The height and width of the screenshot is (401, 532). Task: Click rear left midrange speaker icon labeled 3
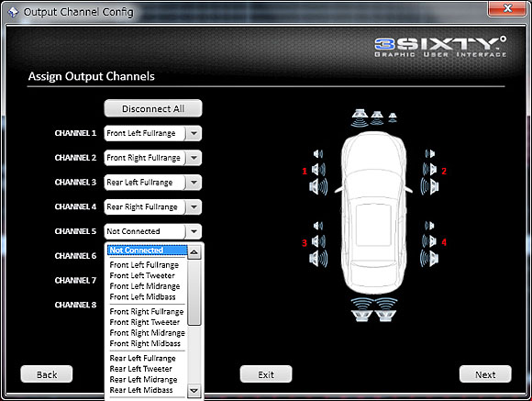pyautogui.click(x=318, y=241)
